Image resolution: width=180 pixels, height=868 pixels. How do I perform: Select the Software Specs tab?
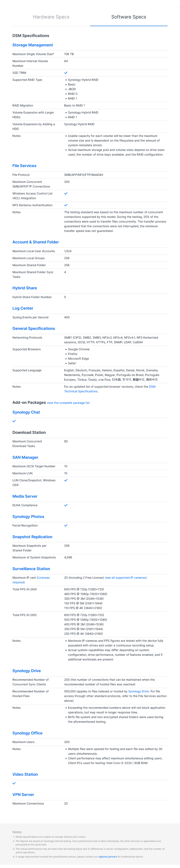[128, 17]
